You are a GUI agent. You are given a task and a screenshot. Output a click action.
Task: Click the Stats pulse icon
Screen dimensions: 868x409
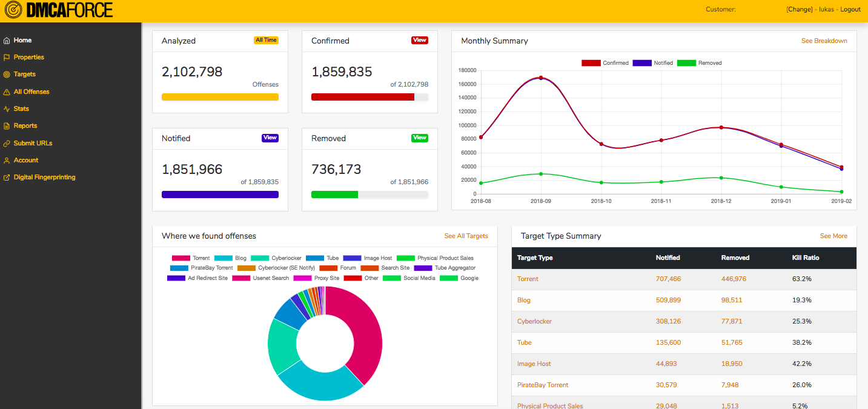click(x=7, y=109)
